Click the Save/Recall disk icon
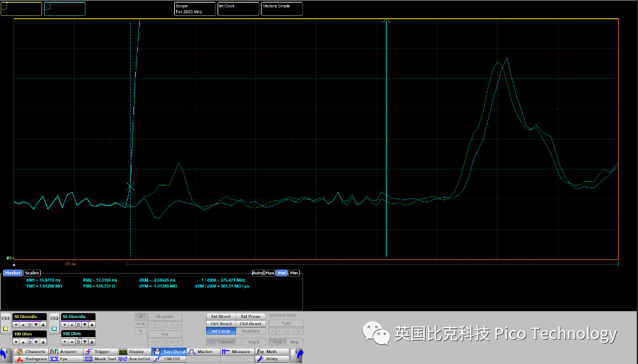Image resolution: width=638 pixels, height=364 pixels. pyautogui.click(x=156, y=351)
